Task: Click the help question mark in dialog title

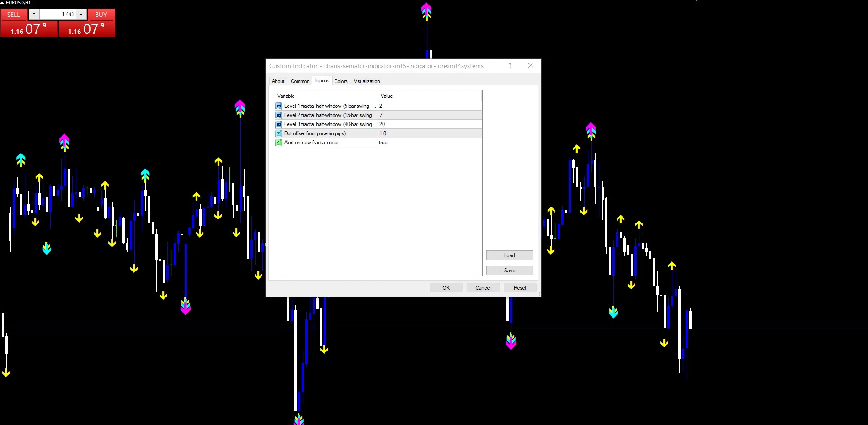Action: (510, 66)
